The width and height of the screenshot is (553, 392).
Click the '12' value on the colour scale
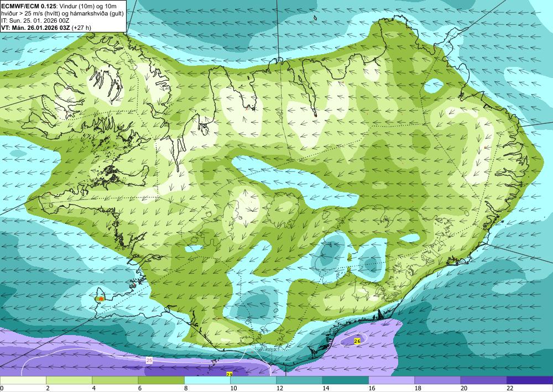click(x=280, y=388)
